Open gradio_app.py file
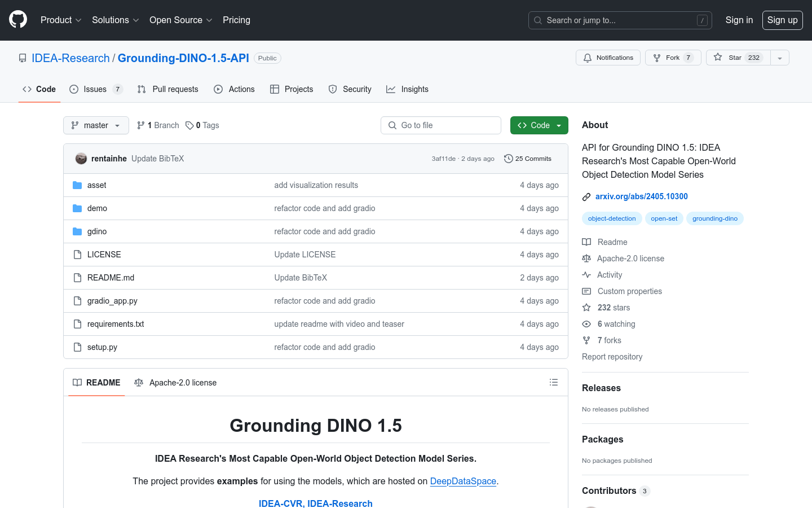Image resolution: width=812 pixels, height=508 pixels. tap(112, 301)
